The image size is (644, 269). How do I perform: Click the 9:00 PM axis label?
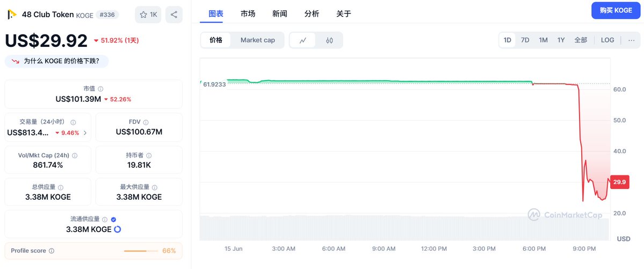(584, 249)
